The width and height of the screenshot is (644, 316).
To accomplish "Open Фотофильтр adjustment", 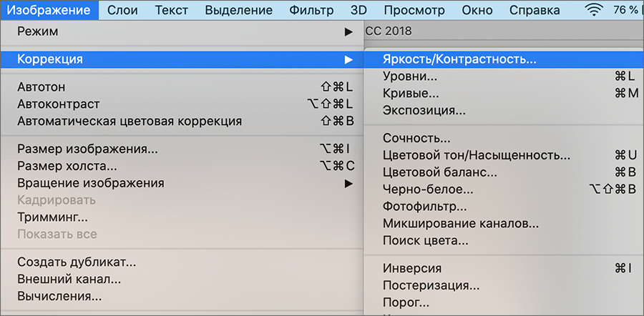I will click(504, 207).
